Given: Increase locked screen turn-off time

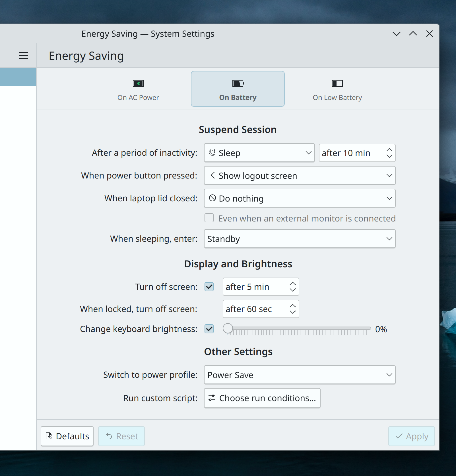Looking at the screenshot, I should pyautogui.click(x=293, y=306).
